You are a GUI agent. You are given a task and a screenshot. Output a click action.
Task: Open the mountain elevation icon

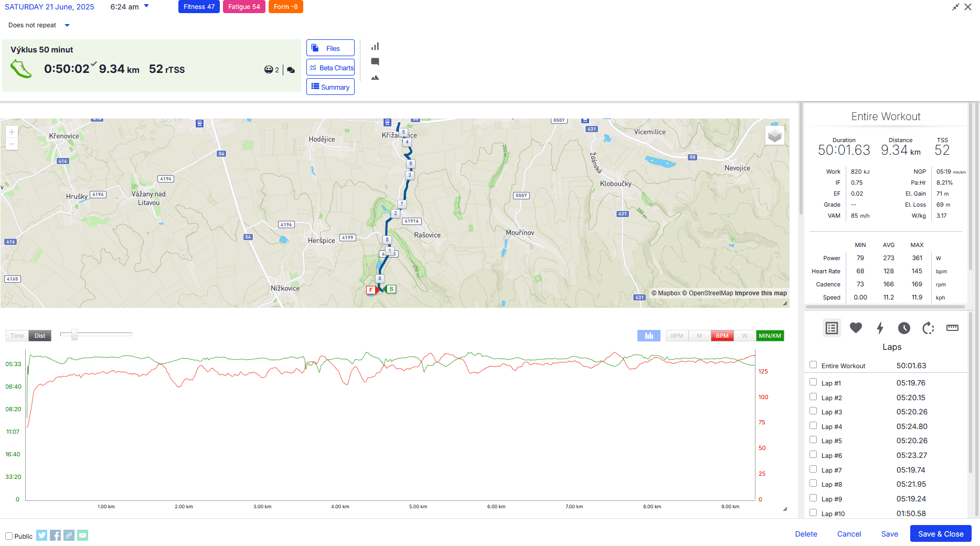375,78
